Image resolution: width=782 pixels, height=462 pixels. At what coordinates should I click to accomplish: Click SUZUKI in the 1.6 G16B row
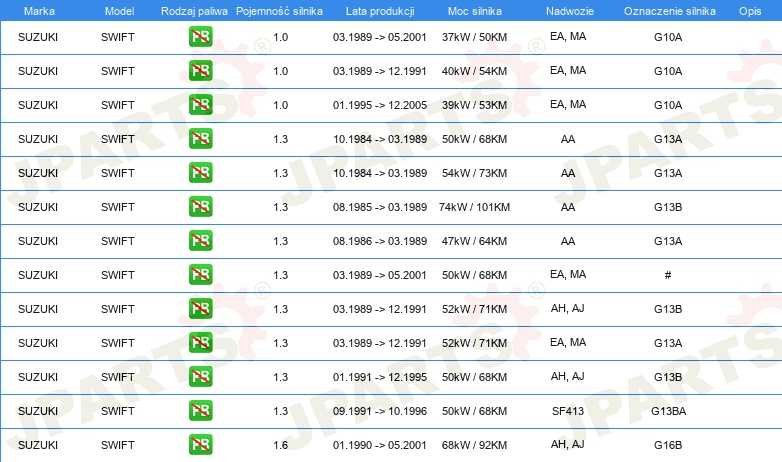point(38,445)
